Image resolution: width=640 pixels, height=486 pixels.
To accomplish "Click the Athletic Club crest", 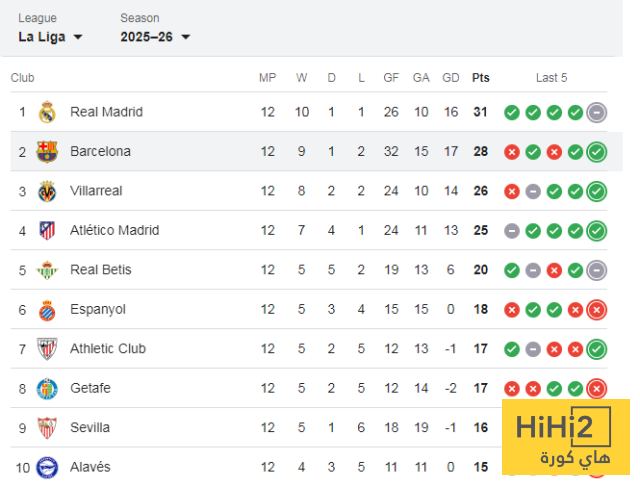I will pos(47,349).
